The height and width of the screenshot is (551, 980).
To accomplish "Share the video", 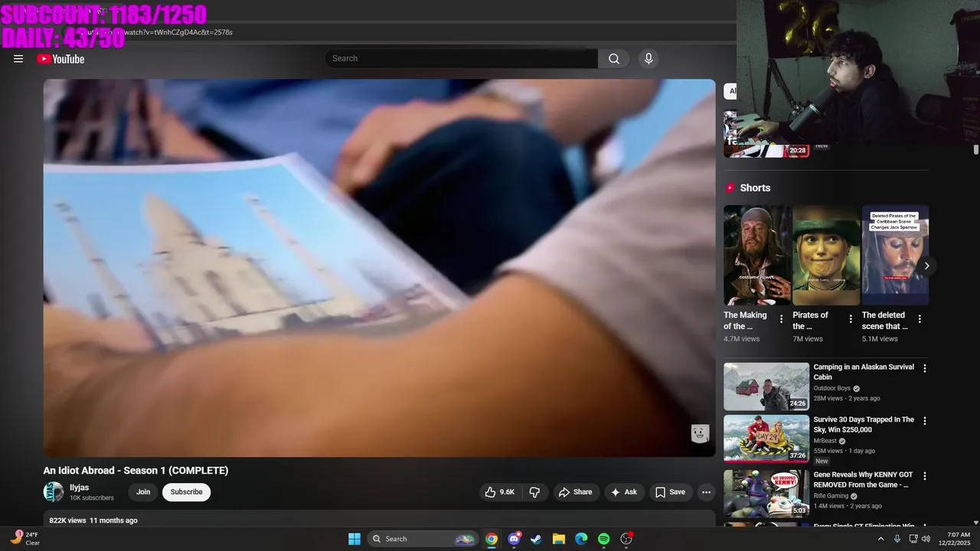I will (575, 492).
